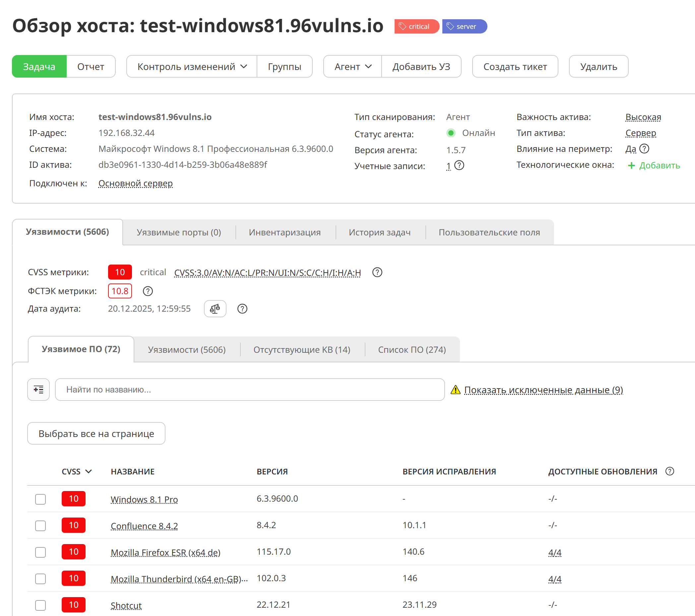Click the help icon near Доступные обновления header
The height and width of the screenshot is (616, 695).
click(669, 471)
